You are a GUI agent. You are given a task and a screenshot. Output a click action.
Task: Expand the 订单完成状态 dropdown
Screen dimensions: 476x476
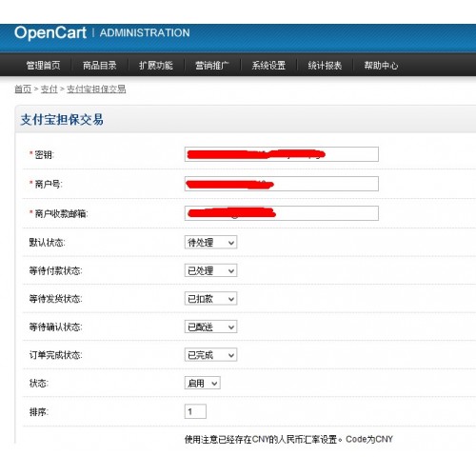coord(210,355)
